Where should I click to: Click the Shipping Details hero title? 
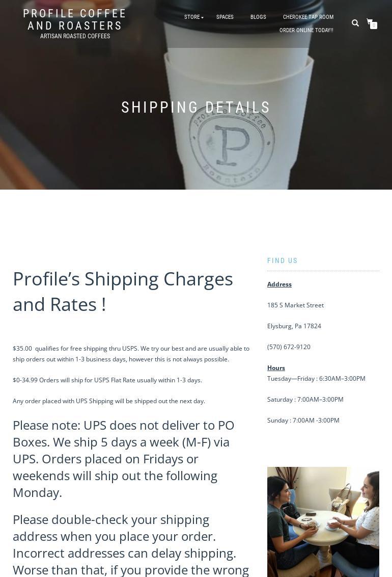pos(196,108)
